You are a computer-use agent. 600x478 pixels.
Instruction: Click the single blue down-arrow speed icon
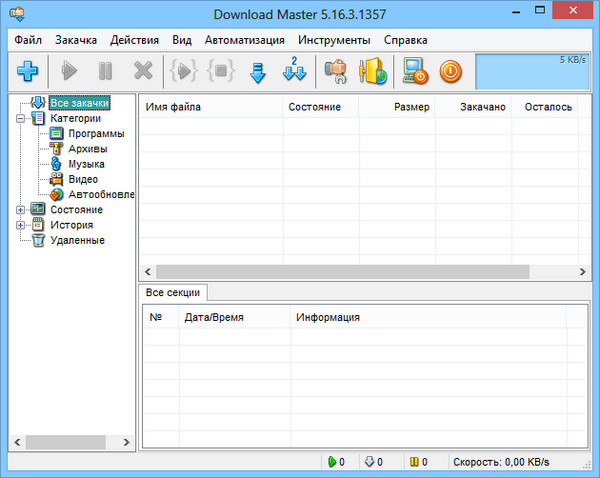pos(258,71)
